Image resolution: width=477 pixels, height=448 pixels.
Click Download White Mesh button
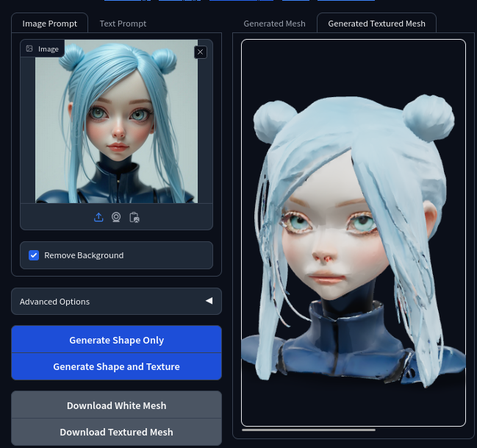[116, 405]
